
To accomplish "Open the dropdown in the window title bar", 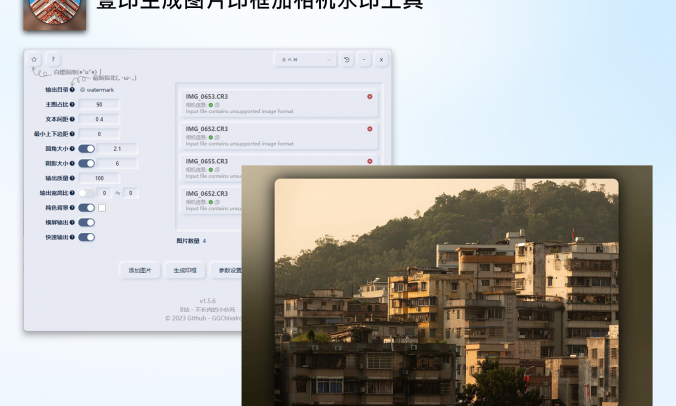I will point(305,60).
